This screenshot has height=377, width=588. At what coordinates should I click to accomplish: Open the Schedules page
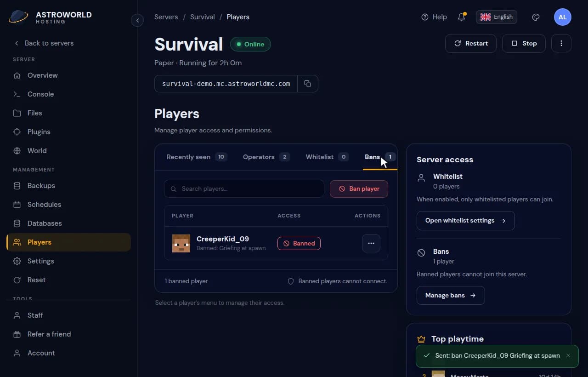point(69,205)
